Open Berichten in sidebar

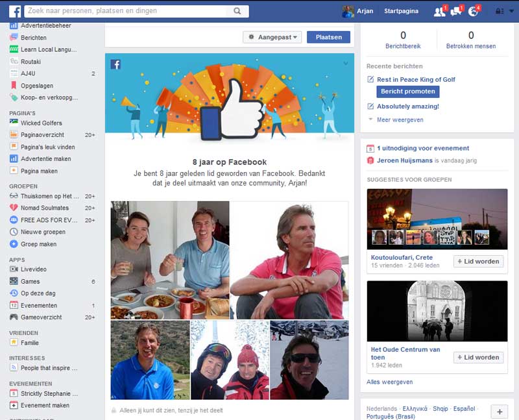pyautogui.click(x=34, y=38)
